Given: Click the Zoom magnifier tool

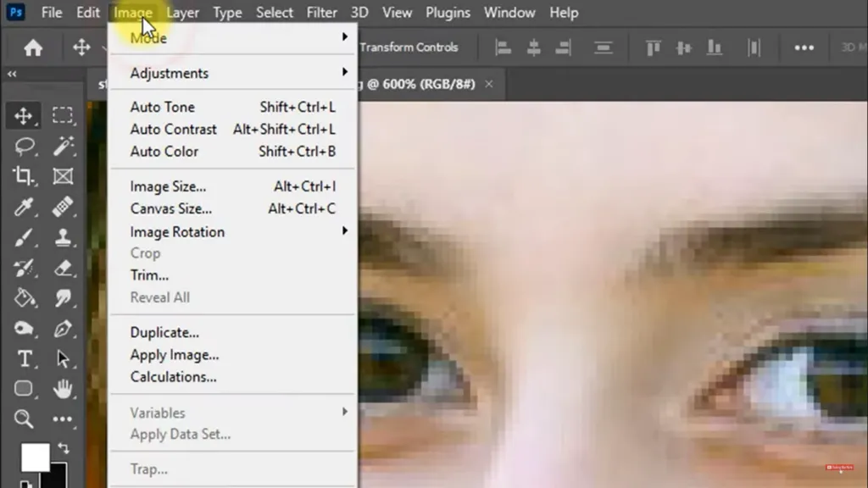Looking at the screenshot, I should pyautogui.click(x=24, y=419).
